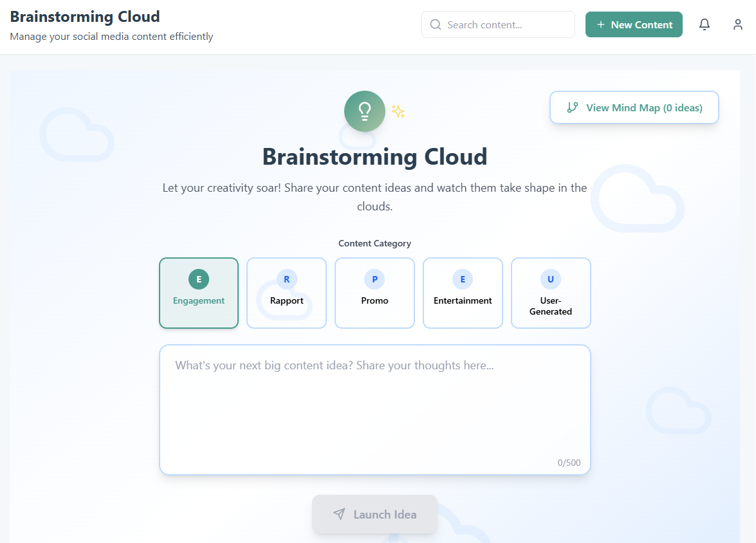
Task: Click the plus icon on New Content
Action: 600,24
